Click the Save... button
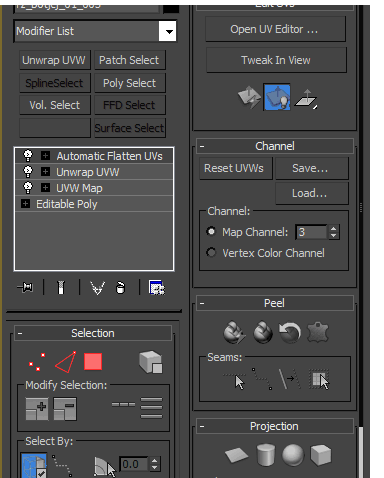This screenshot has height=478, width=384. tap(312, 168)
